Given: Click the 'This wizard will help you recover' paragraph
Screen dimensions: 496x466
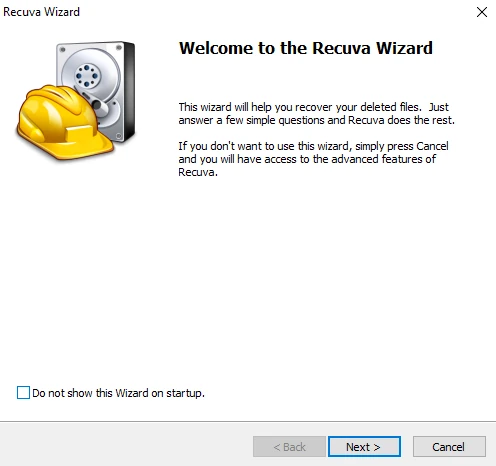Looking at the screenshot, I should click(x=317, y=113).
